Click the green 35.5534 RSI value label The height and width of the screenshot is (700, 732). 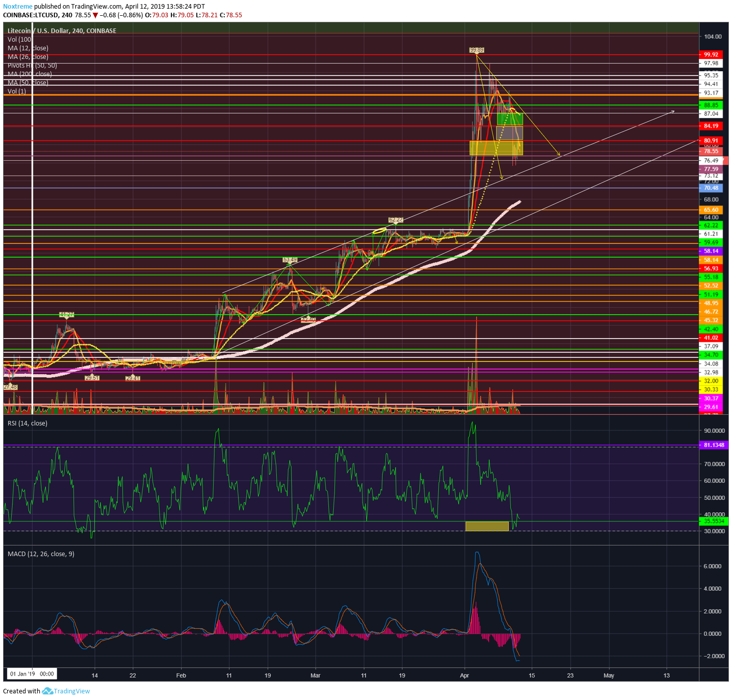click(714, 521)
